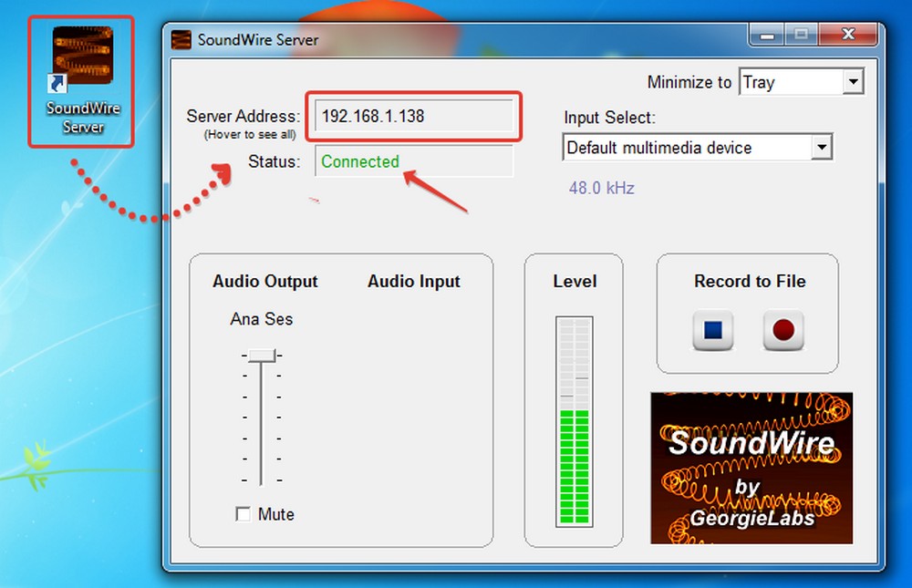This screenshot has height=588, width=912.
Task: Click the Server Address field showing 192.168.1.138
Action: [x=417, y=117]
